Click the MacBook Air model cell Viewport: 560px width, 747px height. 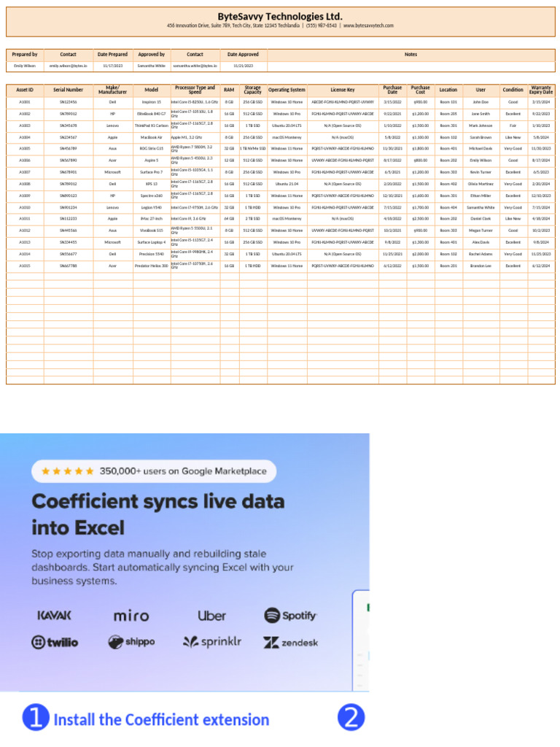tap(152, 137)
